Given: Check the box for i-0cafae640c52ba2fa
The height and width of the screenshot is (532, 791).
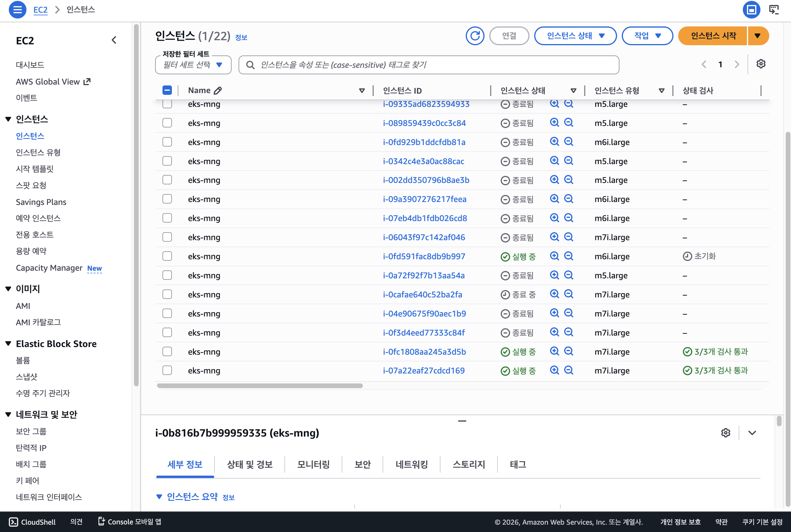Looking at the screenshot, I should pos(167,294).
